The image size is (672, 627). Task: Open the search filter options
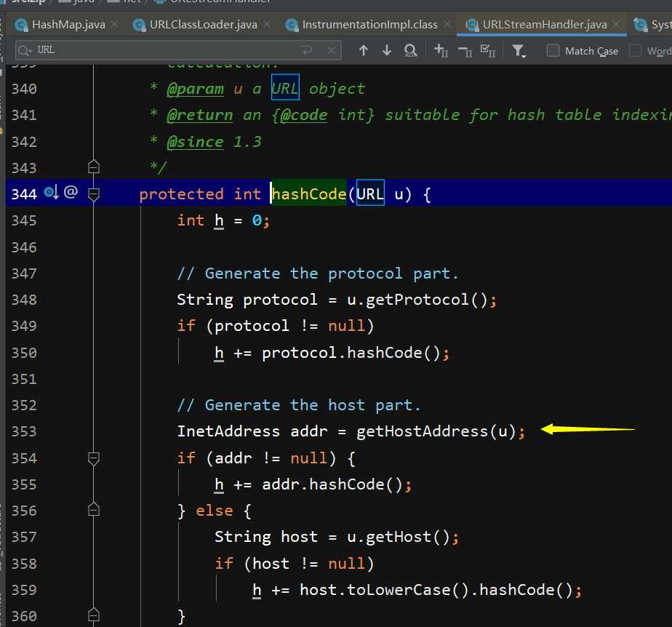click(519, 51)
